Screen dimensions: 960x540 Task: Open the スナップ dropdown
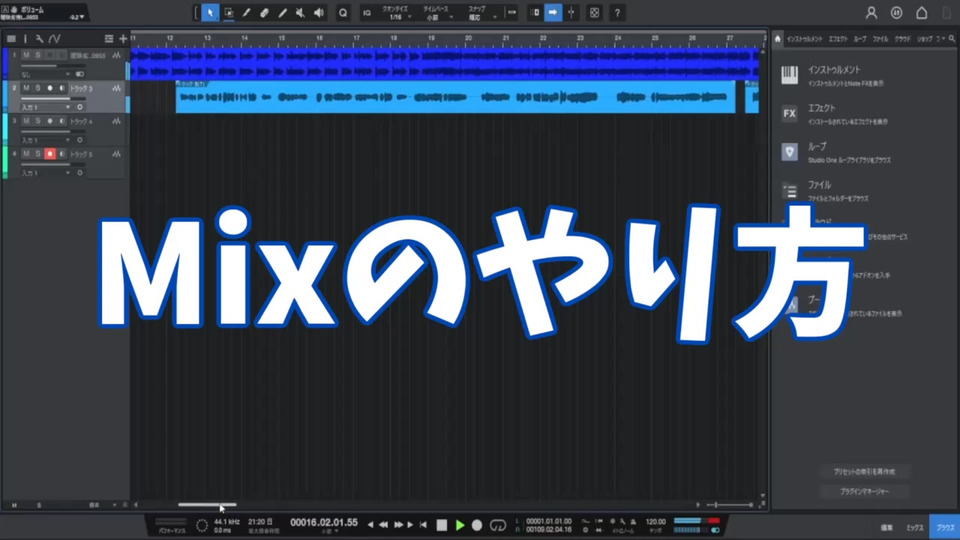point(478,13)
